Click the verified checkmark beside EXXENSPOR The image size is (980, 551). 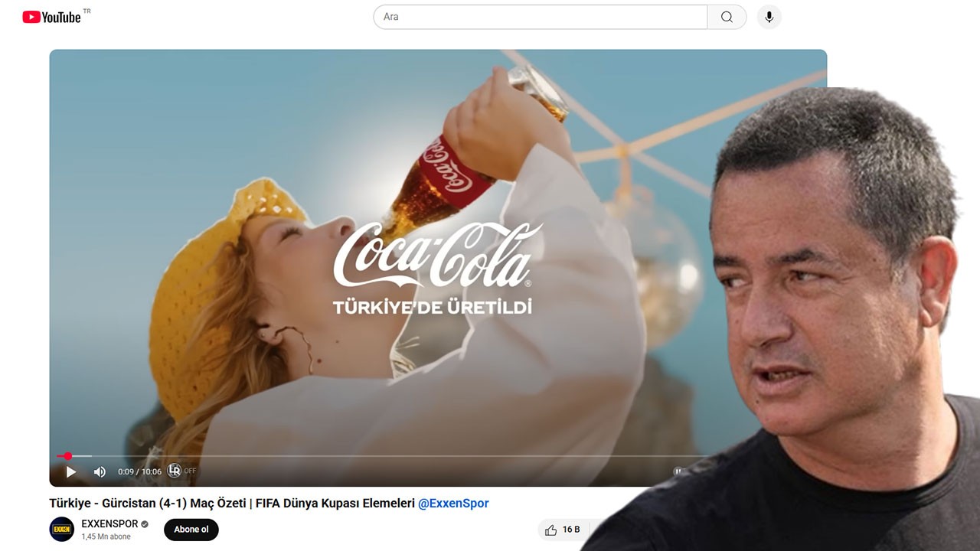click(x=144, y=524)
